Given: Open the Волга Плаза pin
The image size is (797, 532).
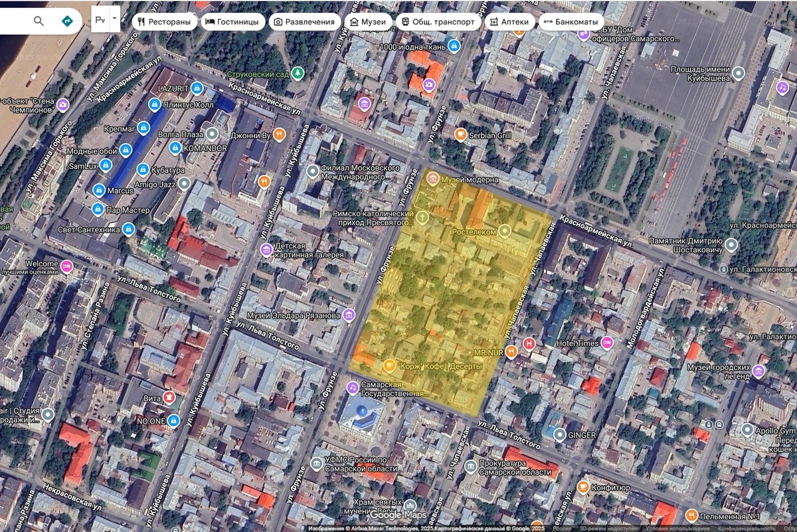Looking at the screenshot, I should pyautogui.click(x=211, y=133).
